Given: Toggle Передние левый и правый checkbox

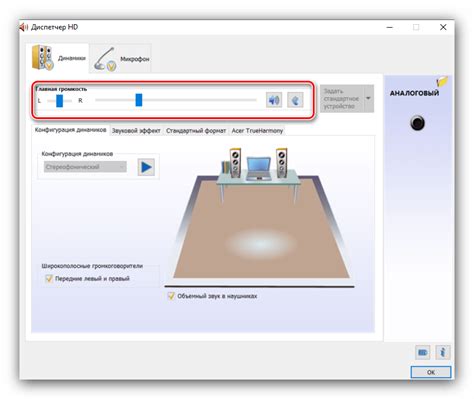Looking at the screenshot, I should [49, 278].
